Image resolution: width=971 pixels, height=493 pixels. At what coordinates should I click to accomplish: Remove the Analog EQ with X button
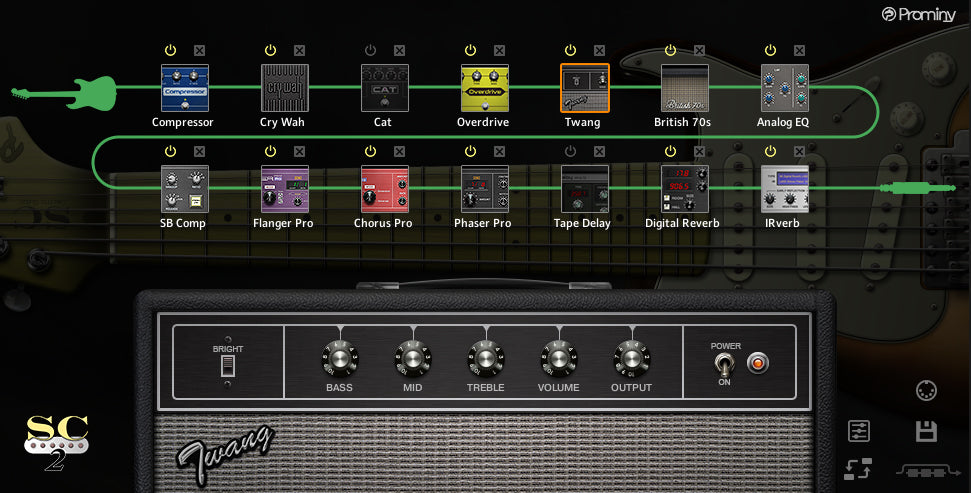tap(799, 50)
